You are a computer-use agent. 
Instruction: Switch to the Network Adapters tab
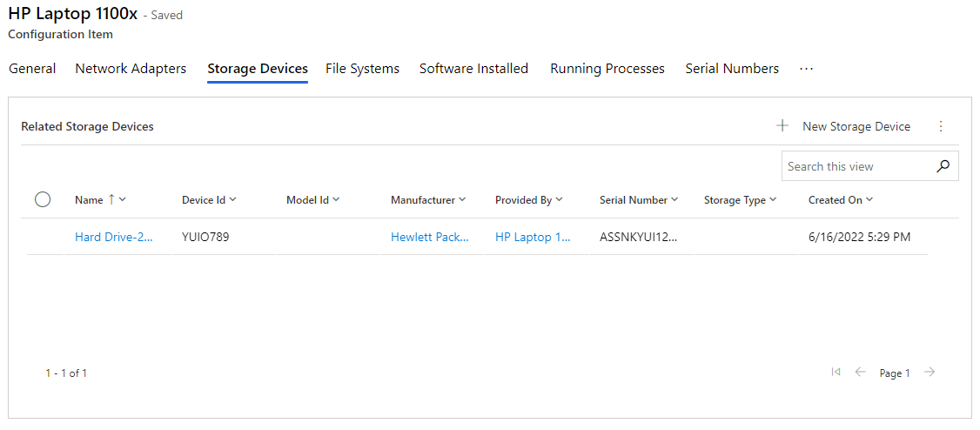(131, 69)
